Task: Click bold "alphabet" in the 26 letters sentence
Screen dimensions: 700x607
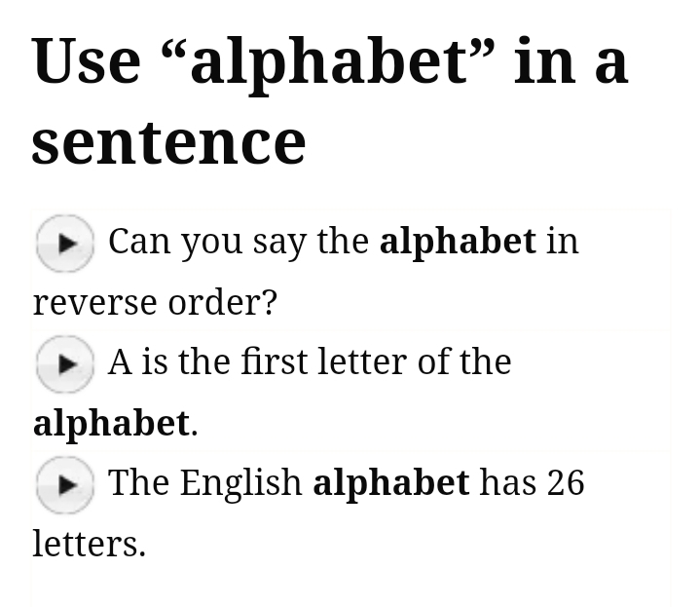Action: tap(390, 482)
